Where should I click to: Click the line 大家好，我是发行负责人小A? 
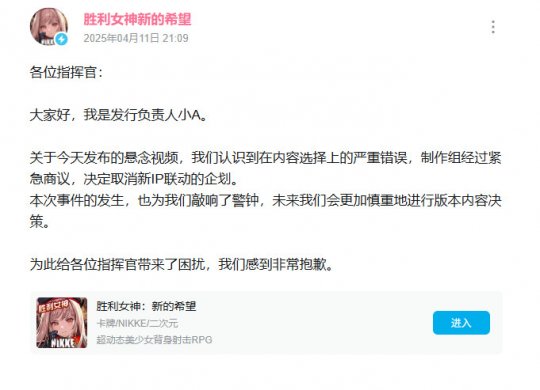119,115
